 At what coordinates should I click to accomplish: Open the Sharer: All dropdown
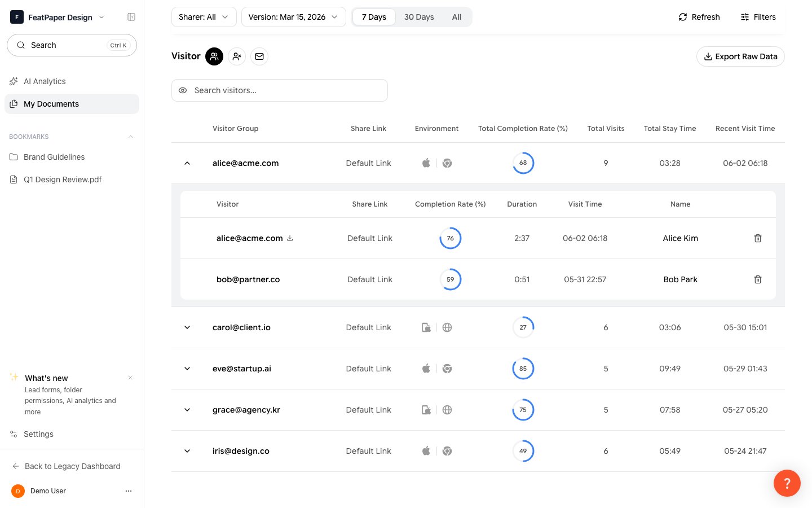(204, 17)
